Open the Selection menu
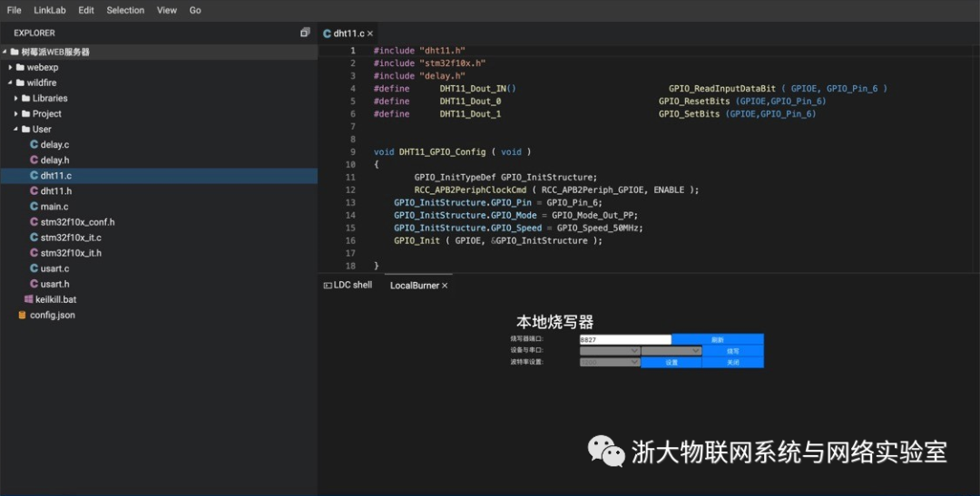980x496 pixels. pyautogui.click(x=125, y=10)
